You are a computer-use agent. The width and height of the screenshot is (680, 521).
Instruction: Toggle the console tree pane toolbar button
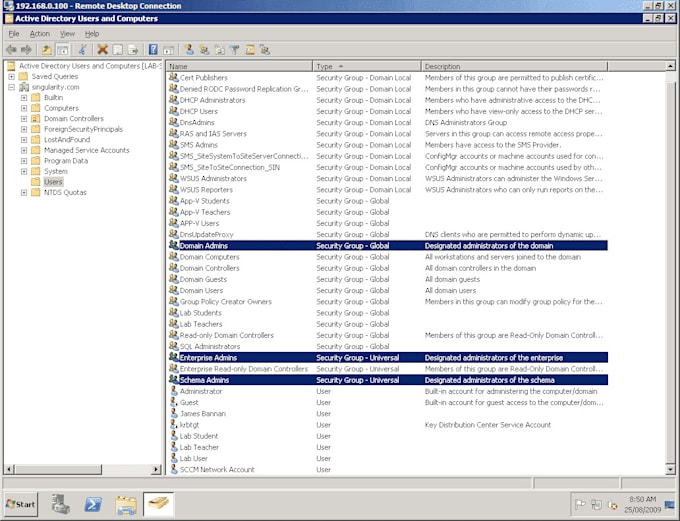62,50
